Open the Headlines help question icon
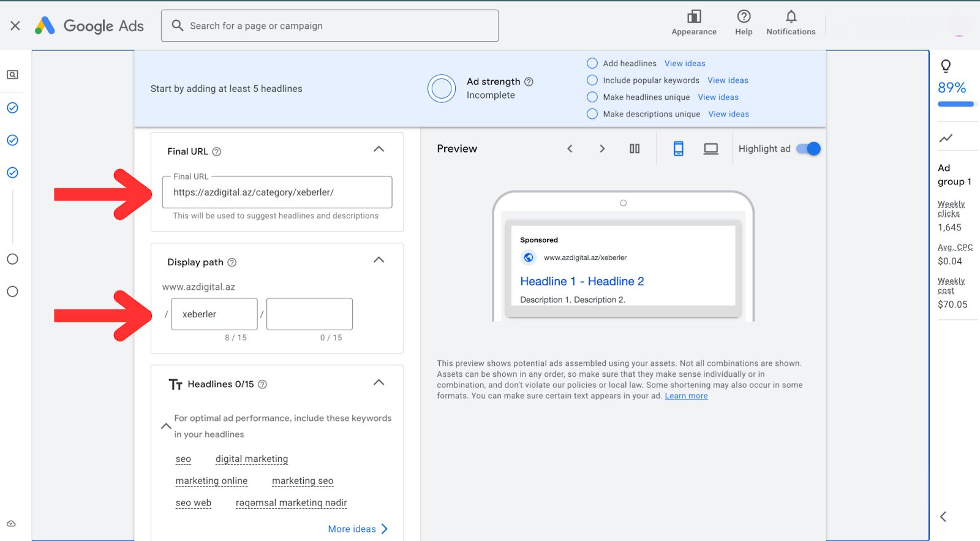Screen dimensions: 980x541 pos(262,384)
